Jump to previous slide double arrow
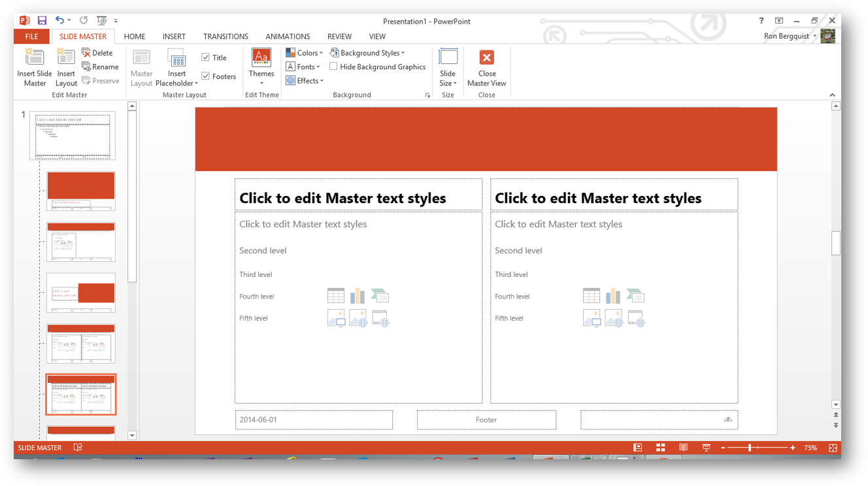 [x=835, y=415]
